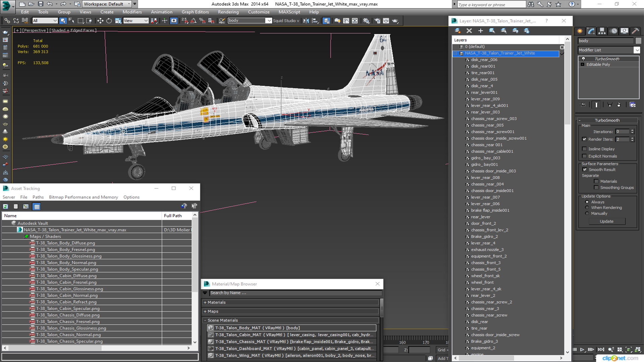Open the Rendering menu
Image resolution: width=644 pixels, height=362 pixels.
click(228, 12)
